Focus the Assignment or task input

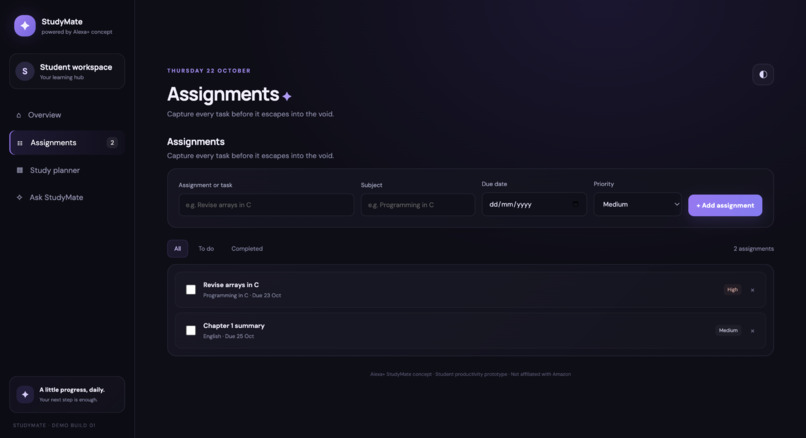point(266,205)
